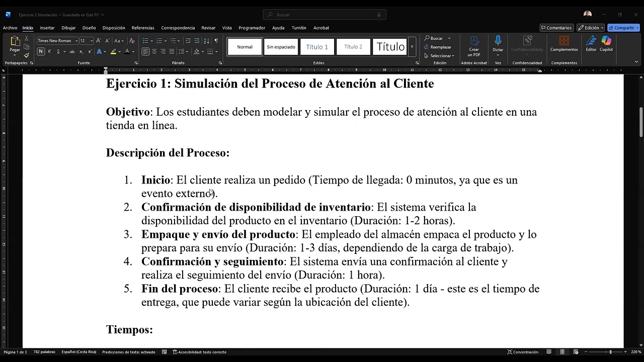Toggle italic K button
This screenshot has height=362, width=644.
(x=49, y=51)
